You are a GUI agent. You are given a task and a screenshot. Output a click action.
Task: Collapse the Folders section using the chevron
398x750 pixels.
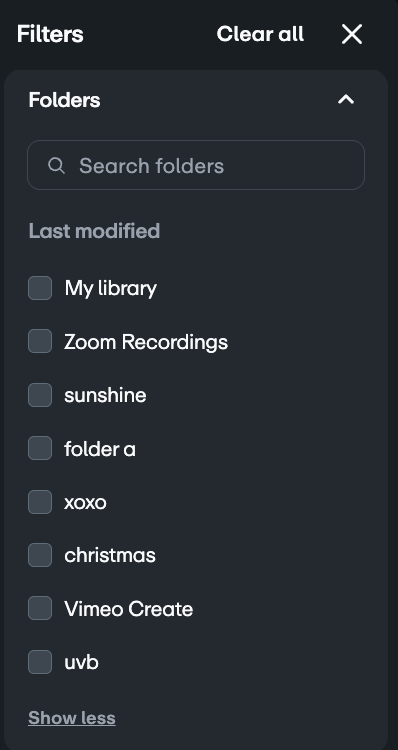(x=346, y=99)
